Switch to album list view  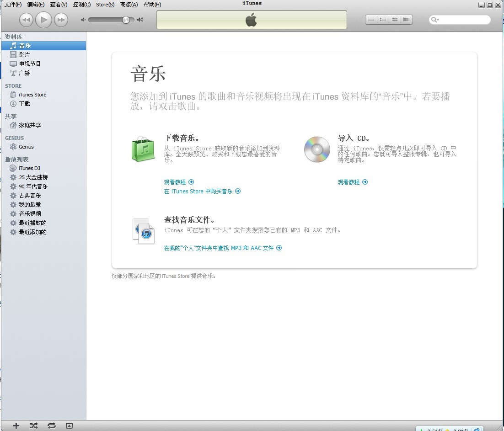tap(383, 20)
